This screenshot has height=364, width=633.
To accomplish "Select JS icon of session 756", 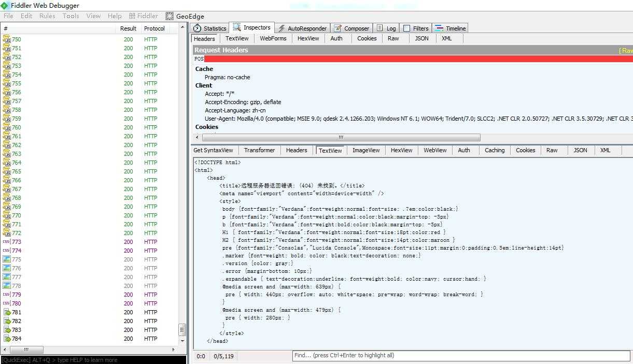I will pyautogui.click(x=7, y=92).
